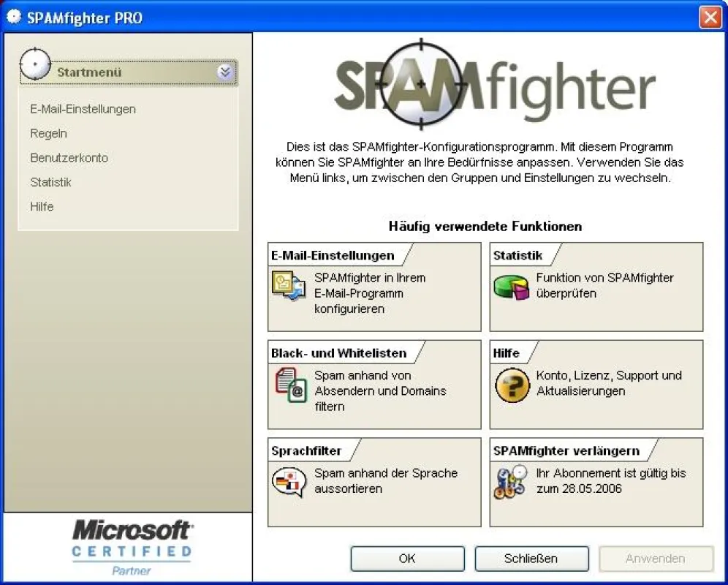Click heading 'Häufig verwendete Funktionen'

[485, 226]
